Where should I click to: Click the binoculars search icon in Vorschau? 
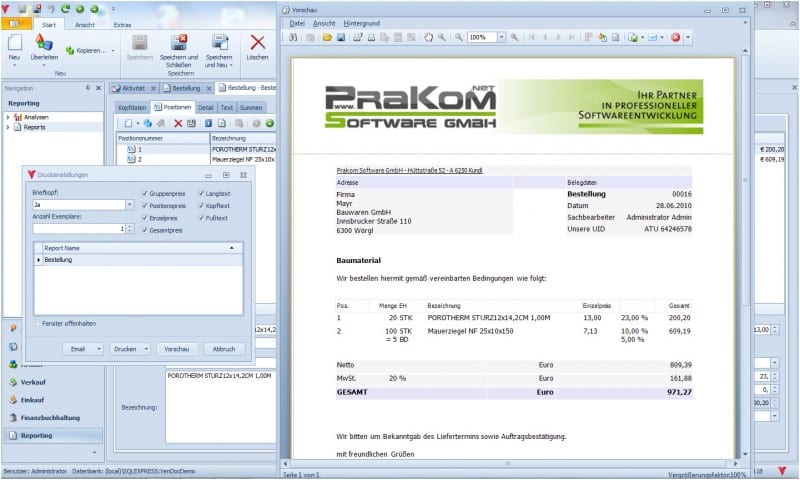[293, 37]
